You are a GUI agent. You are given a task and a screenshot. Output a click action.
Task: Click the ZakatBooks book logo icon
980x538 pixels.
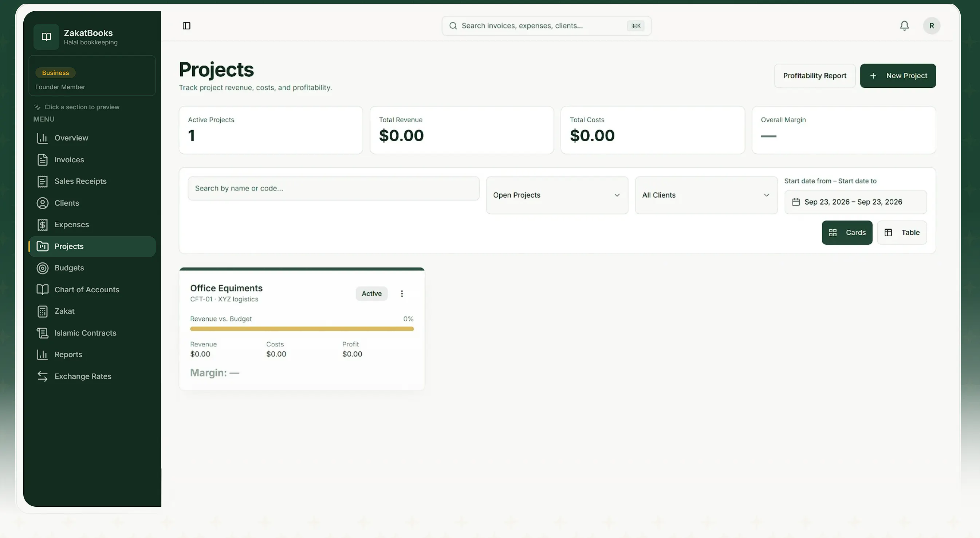[46, 36]
